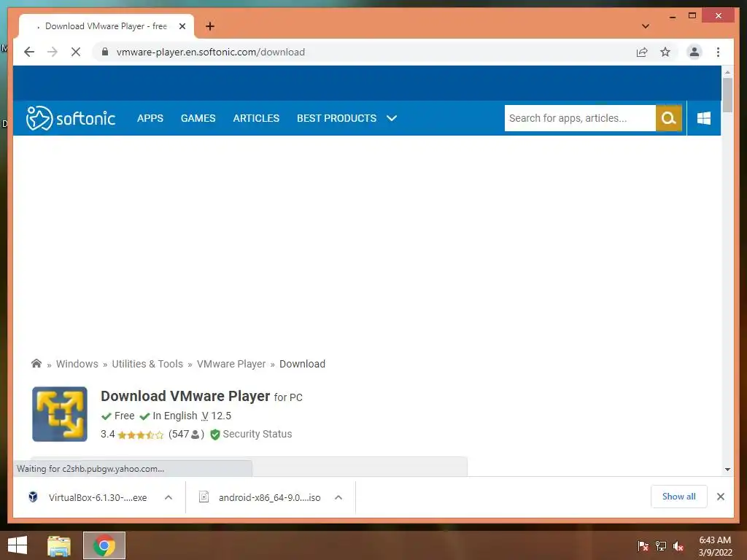Image resolution: width=747 pixels, height=560 pixels.
Task: Click the orange search magnifier button
Action: point(668,118)
